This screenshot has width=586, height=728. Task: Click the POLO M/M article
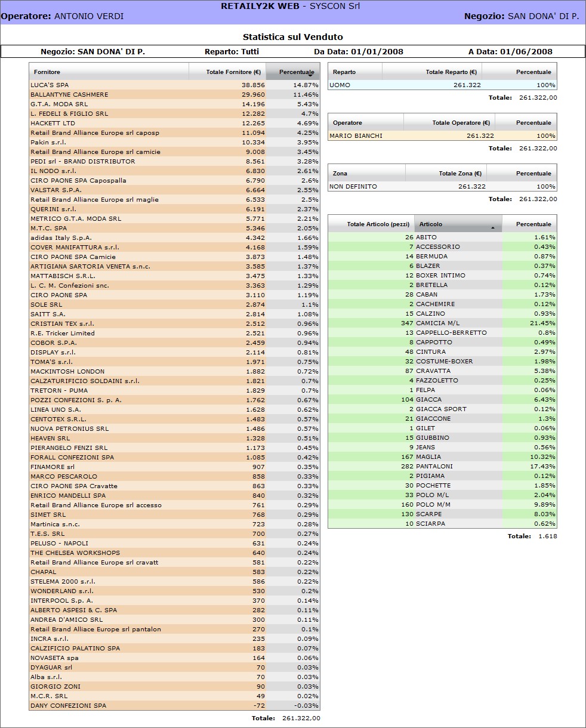click(433, 505)
